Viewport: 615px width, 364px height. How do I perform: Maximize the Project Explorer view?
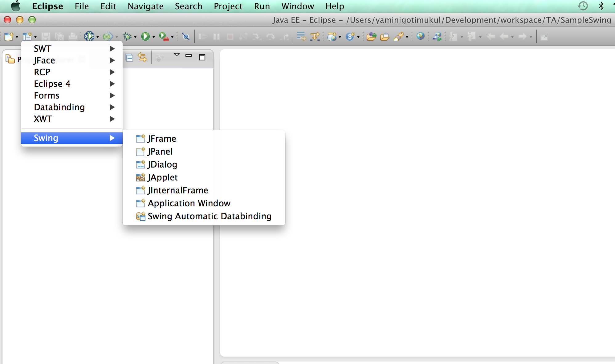(202, 57)
